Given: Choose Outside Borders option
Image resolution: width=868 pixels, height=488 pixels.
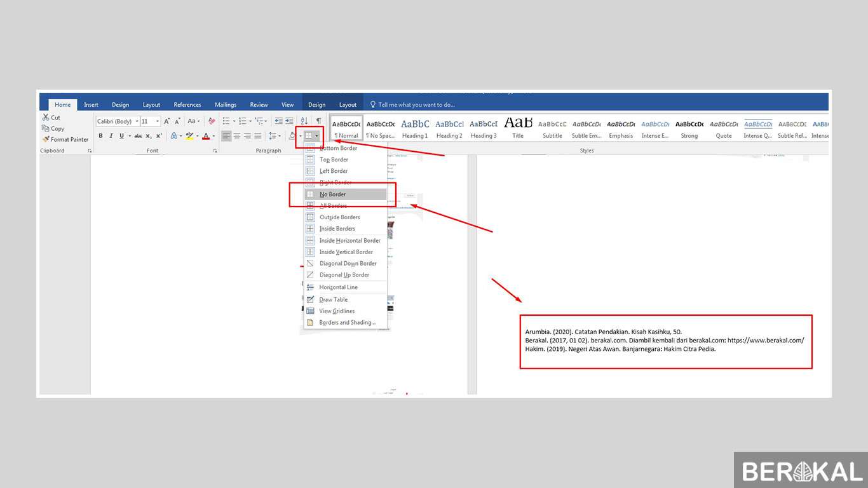Looking at the screenshot, I should pyautogui.click(x=345, y=217).
